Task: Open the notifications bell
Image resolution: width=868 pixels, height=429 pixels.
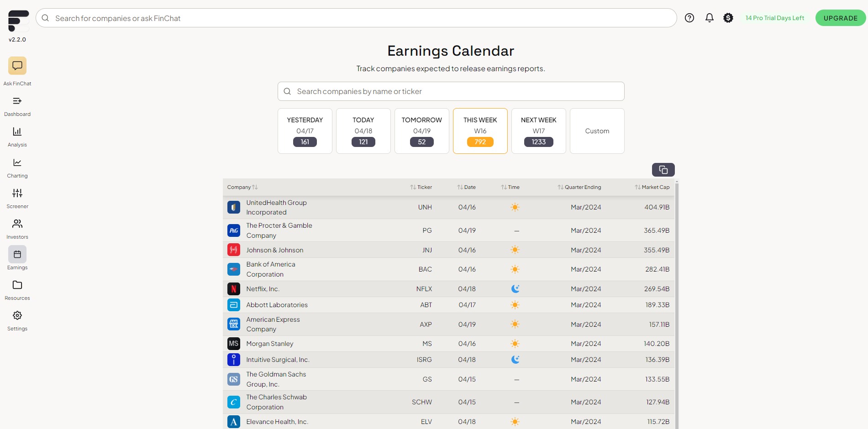Action: tap(709, 18)
